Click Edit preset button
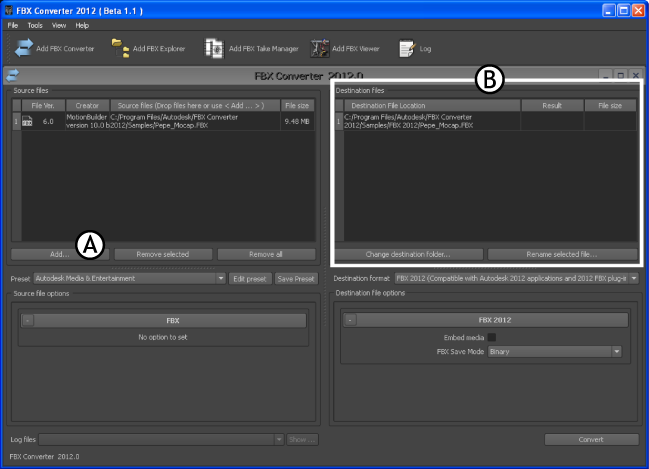Image resolution: width=649 pixels, height=469 pixels. pyautogui.click(x=250, y=279)
